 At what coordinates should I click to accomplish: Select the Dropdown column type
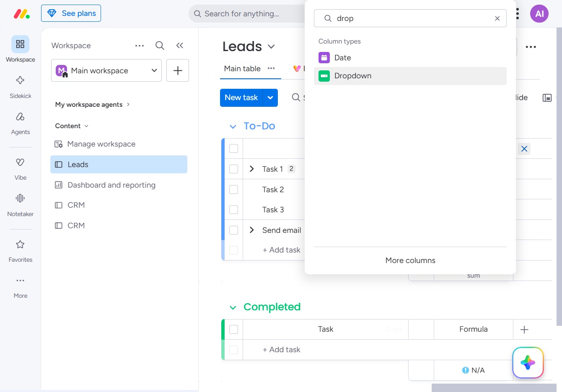tap(410, 76)
